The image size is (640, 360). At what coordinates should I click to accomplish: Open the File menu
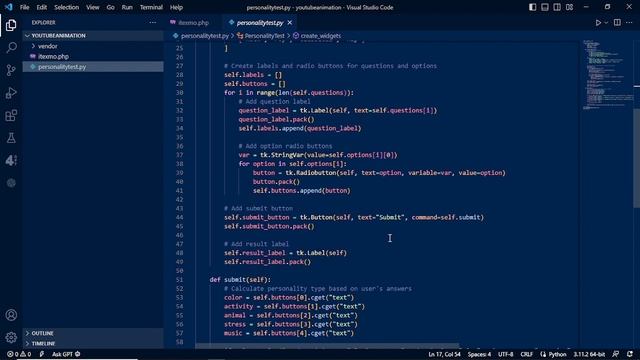coord(24,7)
